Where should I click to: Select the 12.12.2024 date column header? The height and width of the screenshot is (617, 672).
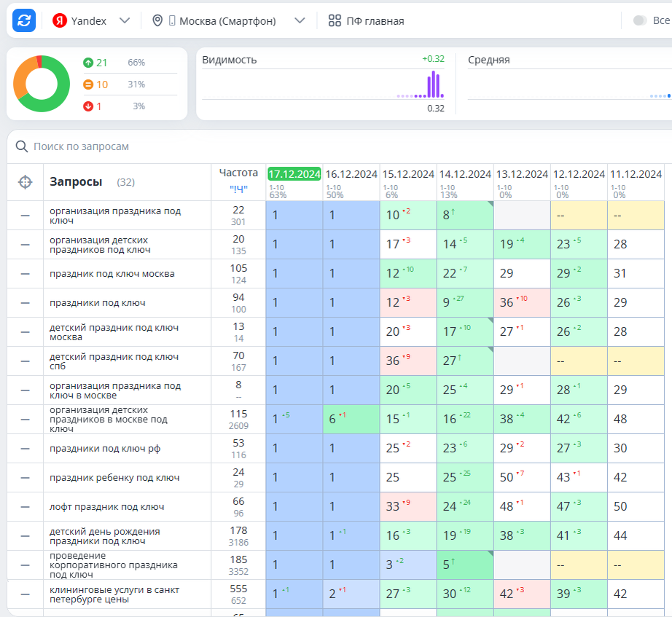pos(579,174)
